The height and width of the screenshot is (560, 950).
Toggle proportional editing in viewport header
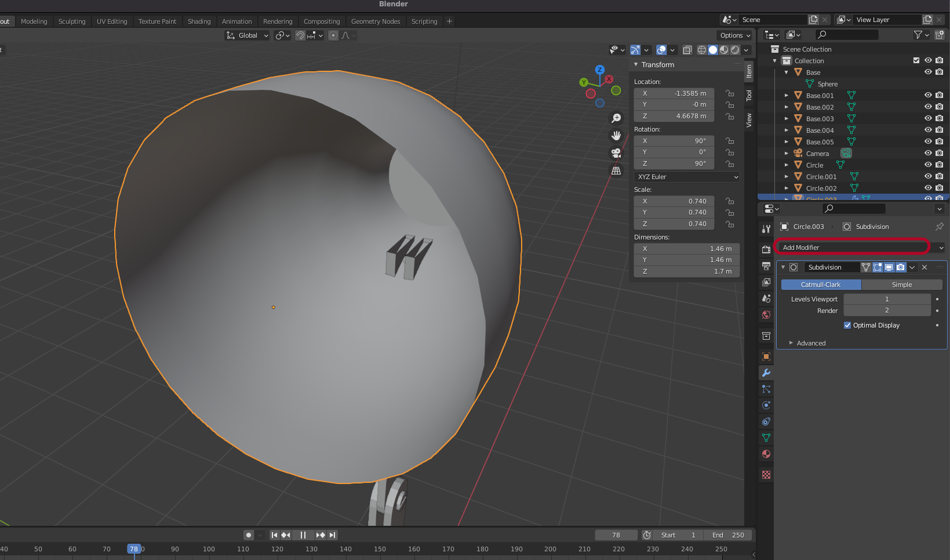click(x=333, y=35)
